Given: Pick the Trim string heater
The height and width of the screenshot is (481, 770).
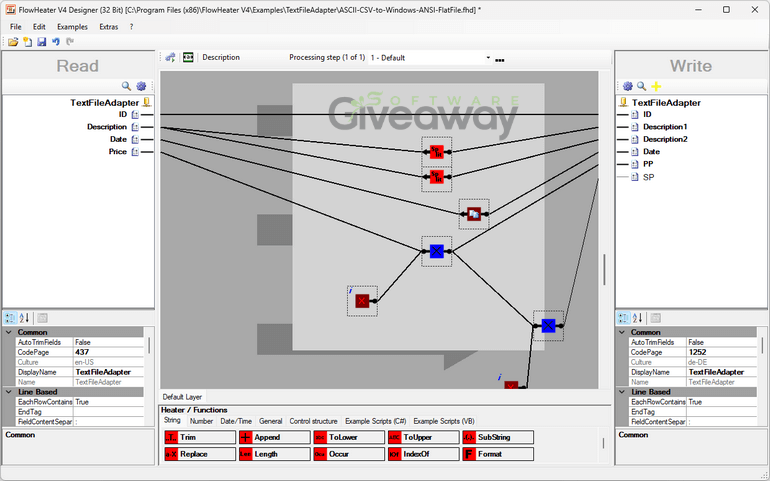Looking at the screenshot, I should (200, 437).
